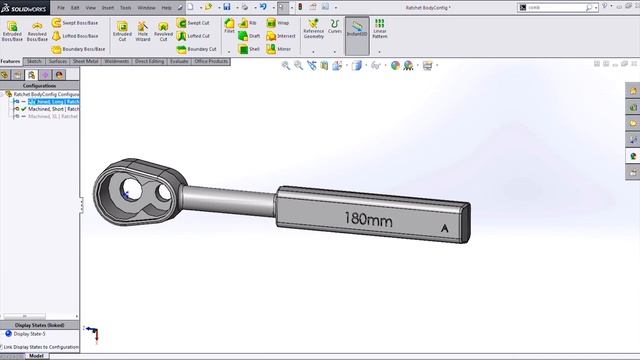Click the Undo arrow icon

[263, 7]
